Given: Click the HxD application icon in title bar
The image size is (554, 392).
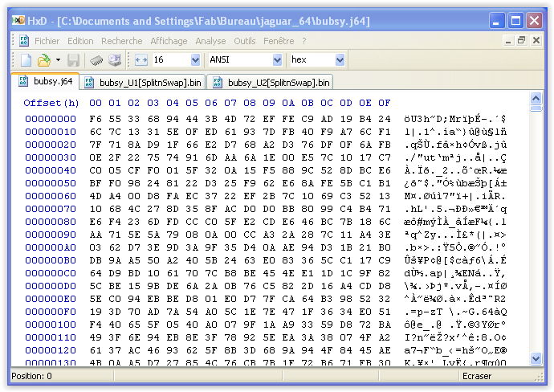Looking at the screenshot, I should coord(18,21).
